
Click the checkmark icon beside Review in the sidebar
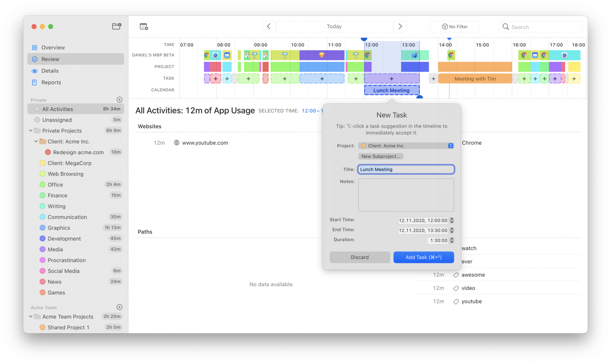point(34,59)
